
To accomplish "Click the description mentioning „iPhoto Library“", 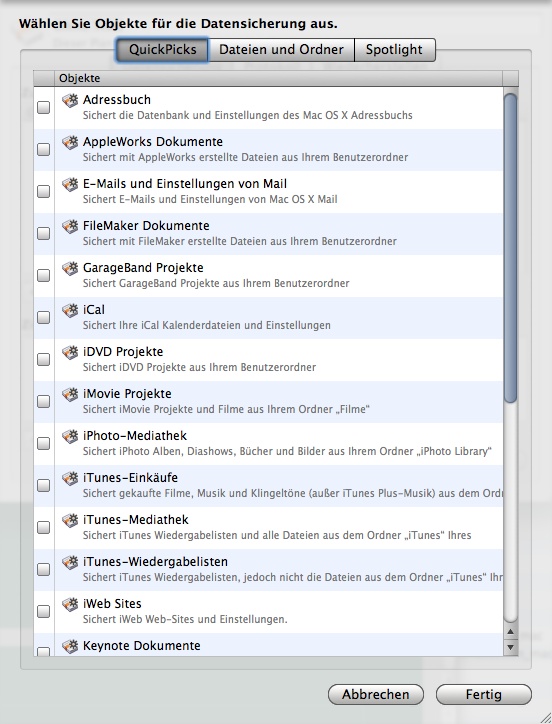I will (287, 451).
